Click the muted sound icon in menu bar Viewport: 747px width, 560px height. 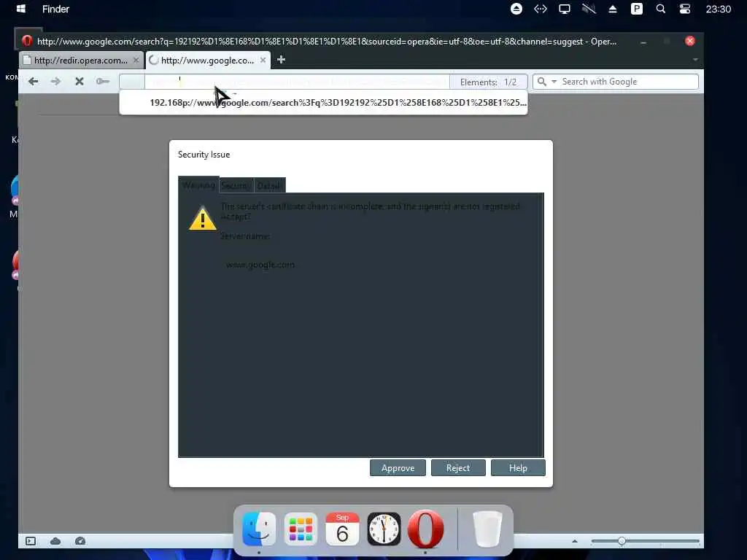click(x=589, y=9)
